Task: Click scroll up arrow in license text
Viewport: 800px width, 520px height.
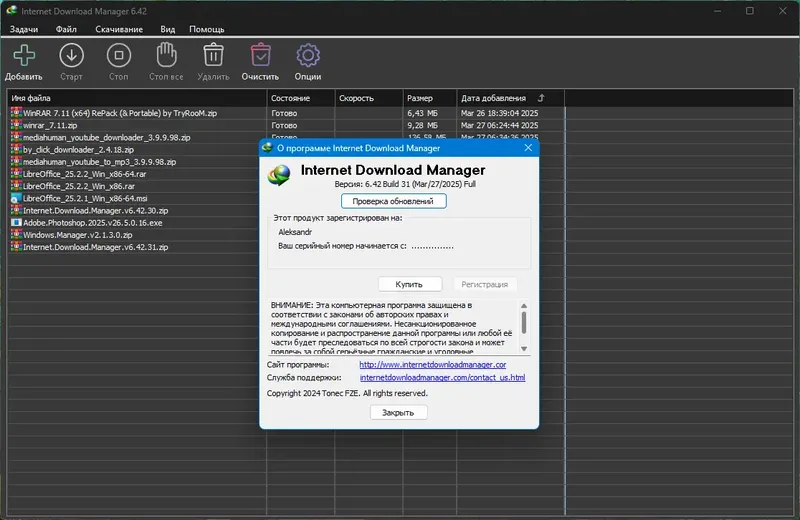Action: [x=524, y=306]
